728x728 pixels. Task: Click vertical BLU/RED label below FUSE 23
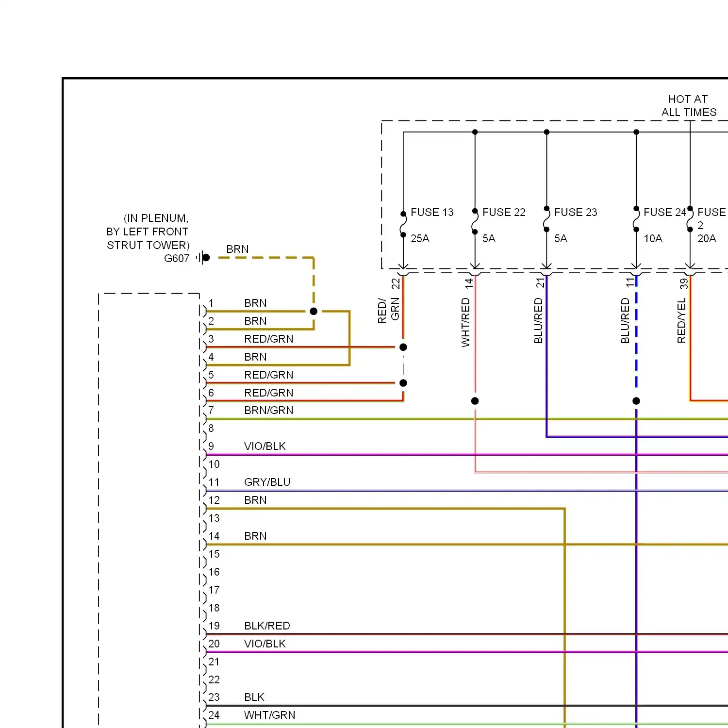pos(538,321)
